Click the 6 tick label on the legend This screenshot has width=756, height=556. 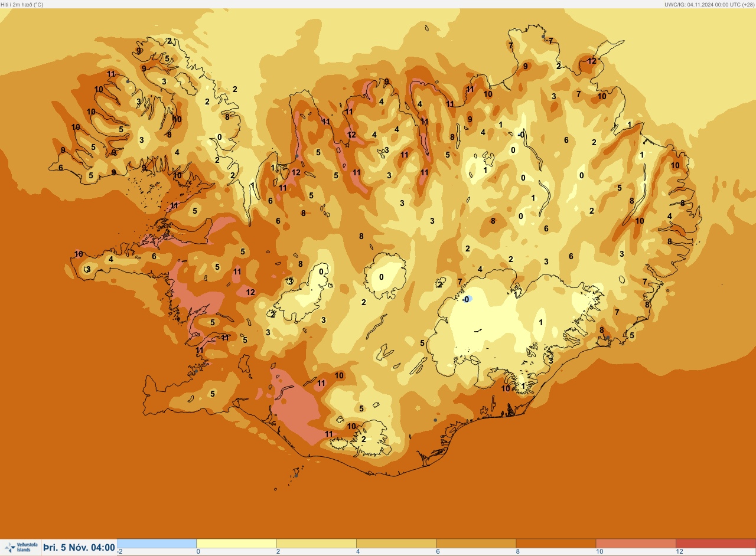[x=438, y=551]
